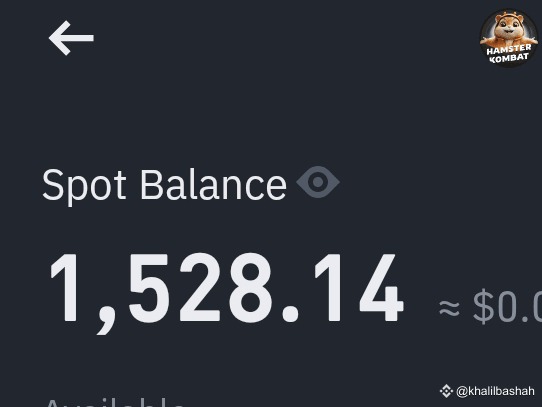The width and height of the screenshot is (542, 407).
Task: Click the comma-separated leading 1 digit
Action: coord(65,288)
